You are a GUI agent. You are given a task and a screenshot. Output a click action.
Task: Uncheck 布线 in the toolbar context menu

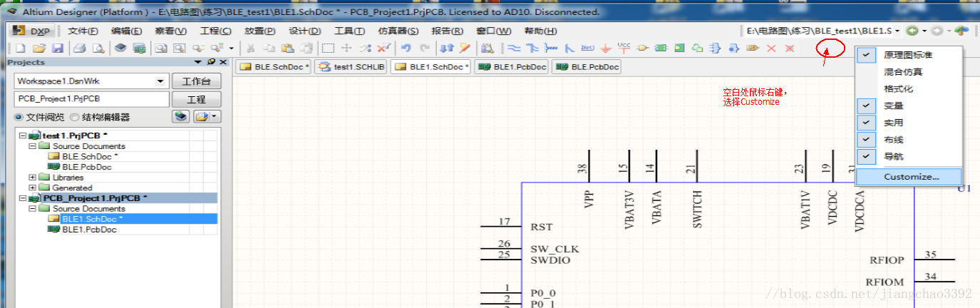pos(894,140)
